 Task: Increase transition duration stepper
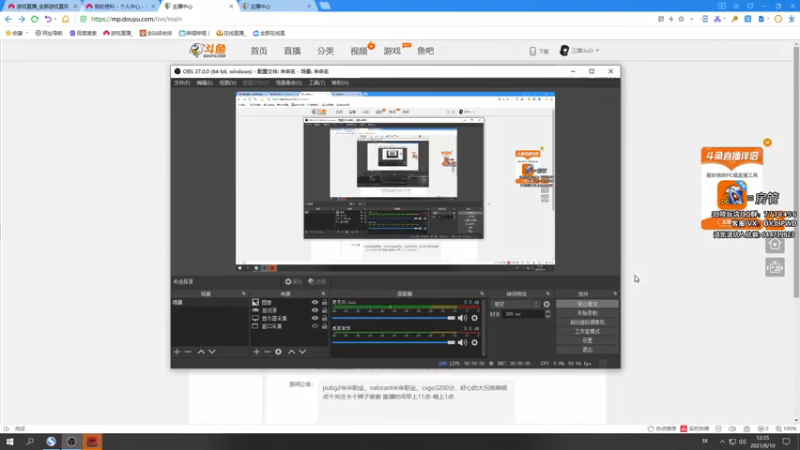547,312
